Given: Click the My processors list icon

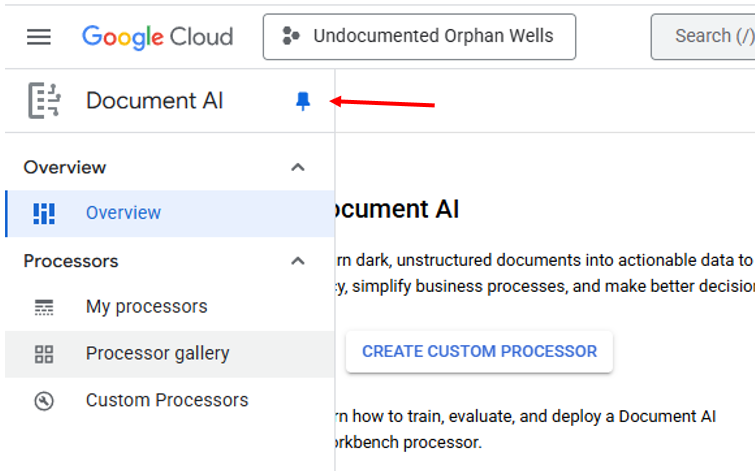Looking at the screenshot, I should coord(44,307).
